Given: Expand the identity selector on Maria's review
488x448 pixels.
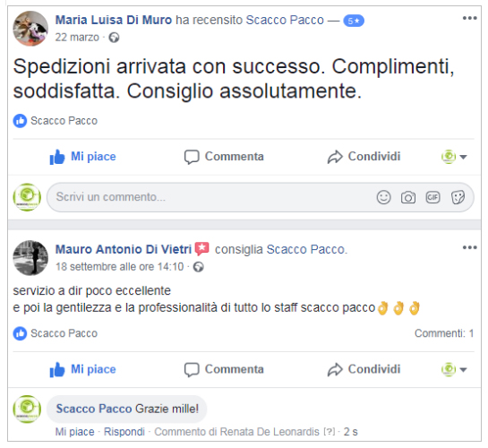Looking at the screenshot, I should coord(454,157).
